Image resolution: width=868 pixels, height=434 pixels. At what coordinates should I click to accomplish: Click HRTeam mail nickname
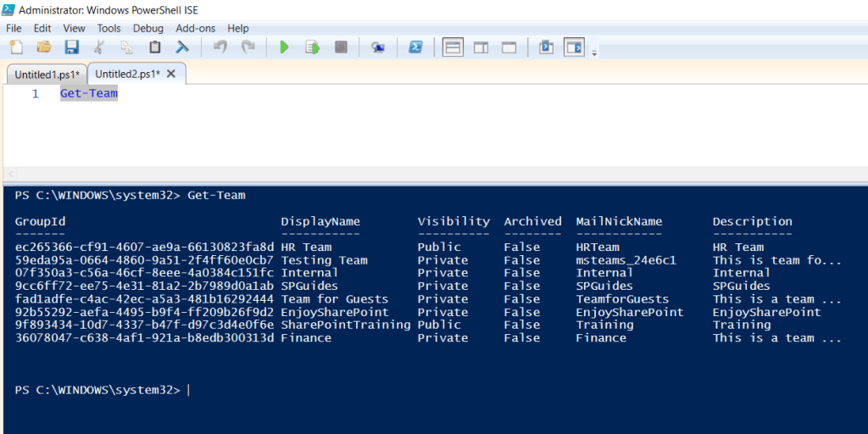(598, 247)
